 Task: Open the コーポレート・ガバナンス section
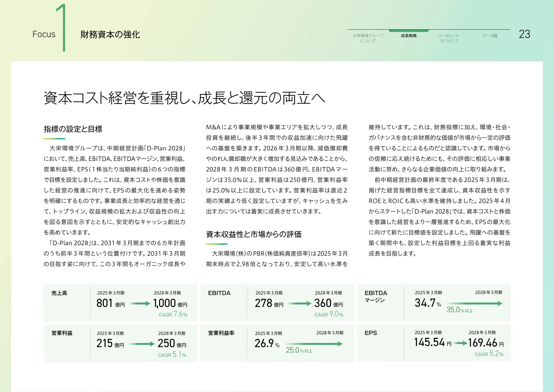point(449,38)
